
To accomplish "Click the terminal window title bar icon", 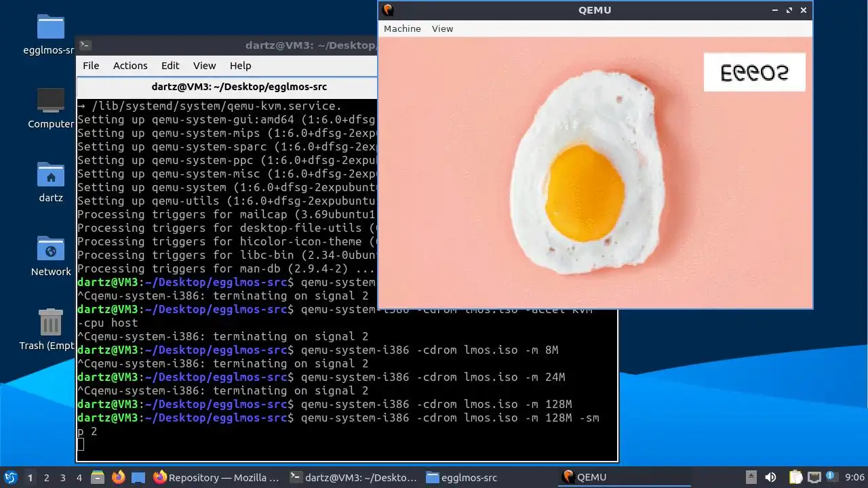I will [85, 45].
